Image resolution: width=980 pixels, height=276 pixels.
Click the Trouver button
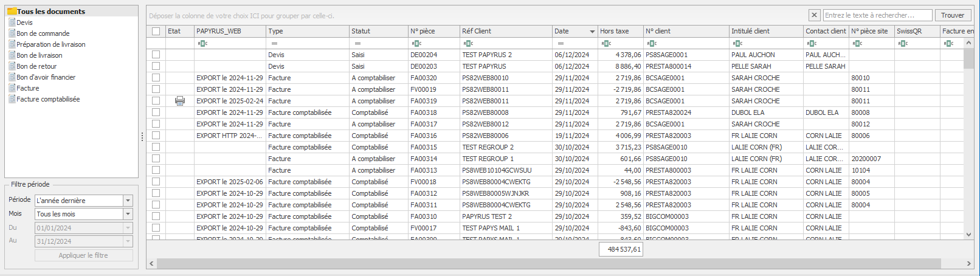tap(952, 15)
